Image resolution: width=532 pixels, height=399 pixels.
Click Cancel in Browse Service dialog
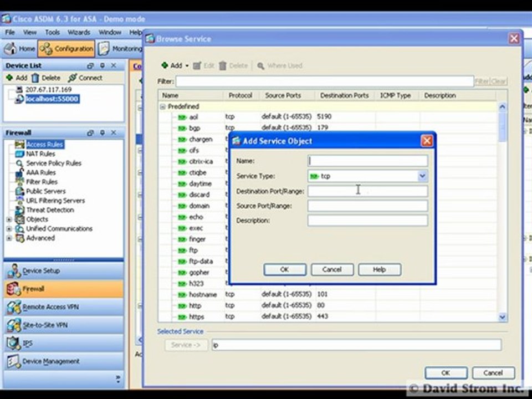(x=493, y=372)
